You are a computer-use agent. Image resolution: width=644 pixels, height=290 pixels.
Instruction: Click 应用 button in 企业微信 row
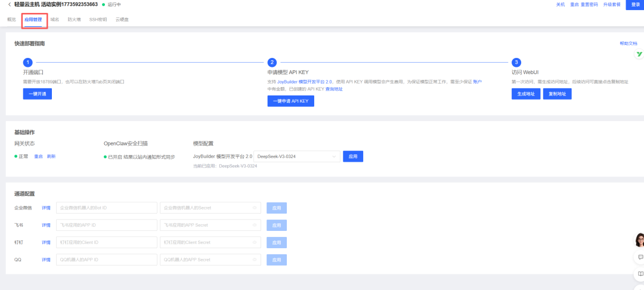point(277,208)
